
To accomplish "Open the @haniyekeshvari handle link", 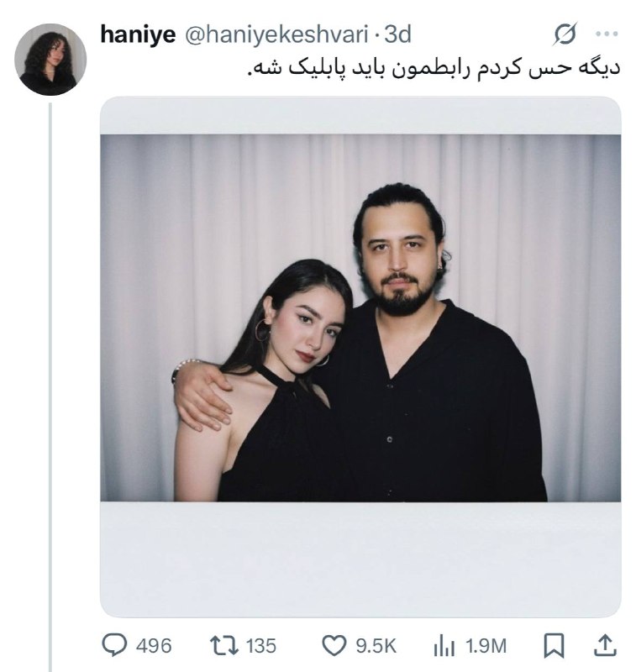I will tap(269, 34).
